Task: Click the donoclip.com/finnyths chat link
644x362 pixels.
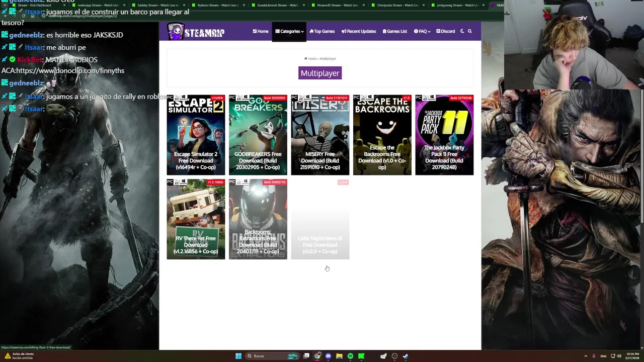Action: click(71, 71)
